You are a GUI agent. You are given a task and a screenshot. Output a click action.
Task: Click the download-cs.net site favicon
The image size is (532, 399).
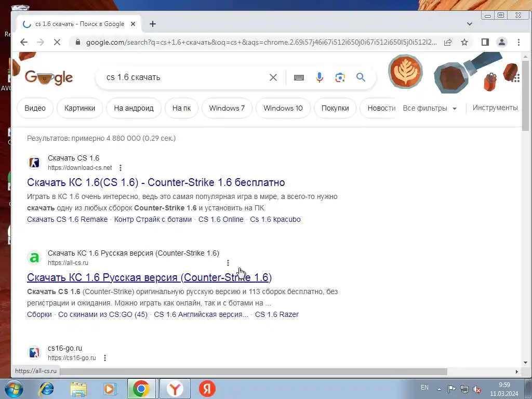pos(34,163)
